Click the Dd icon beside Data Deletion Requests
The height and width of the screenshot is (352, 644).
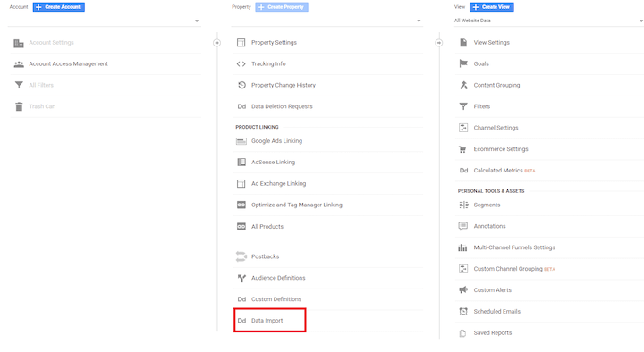pyautogui.click(x=241, y=106)
